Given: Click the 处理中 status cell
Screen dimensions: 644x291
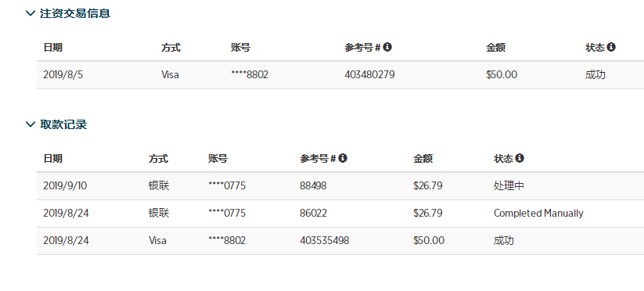Looking at the screenshot, I should pyautogui.click(x=509, y=186).
